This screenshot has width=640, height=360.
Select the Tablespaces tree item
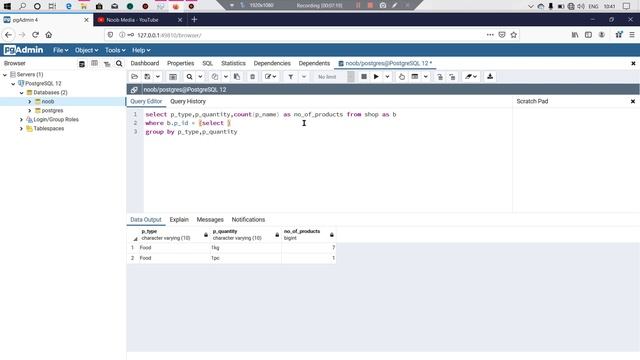coord(49,129)
